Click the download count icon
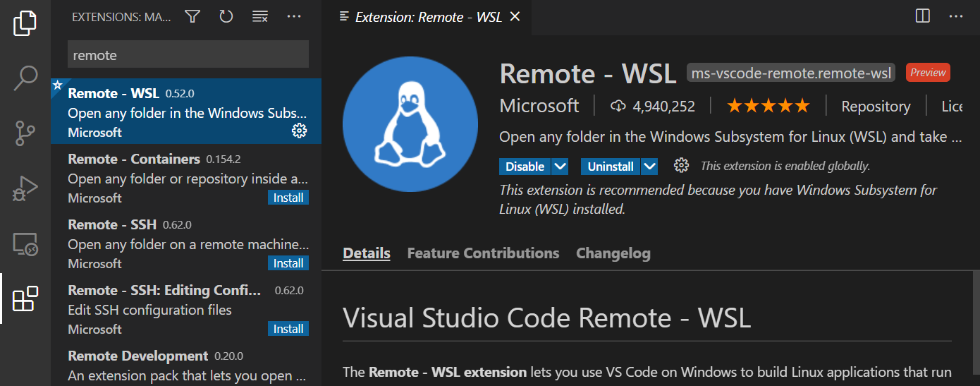 point(618,107)
